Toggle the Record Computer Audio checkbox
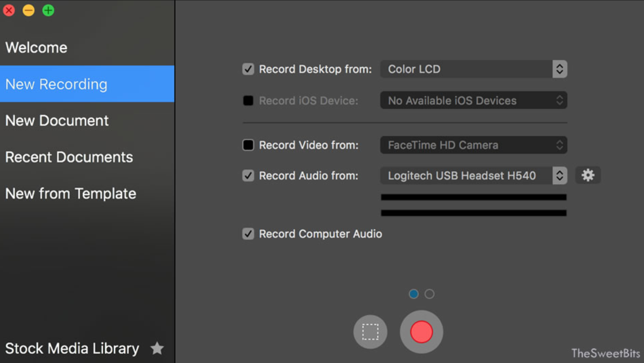 coord(248,234)
